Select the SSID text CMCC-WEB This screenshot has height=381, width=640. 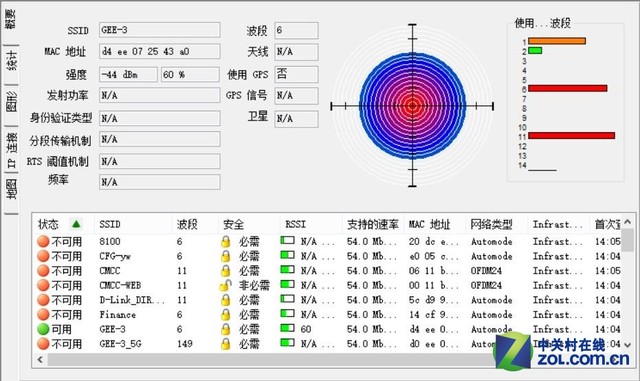point(120,285)
